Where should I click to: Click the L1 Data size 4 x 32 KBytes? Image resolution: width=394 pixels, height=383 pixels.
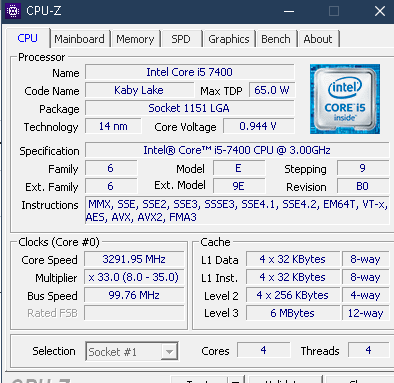pos(293,259)
